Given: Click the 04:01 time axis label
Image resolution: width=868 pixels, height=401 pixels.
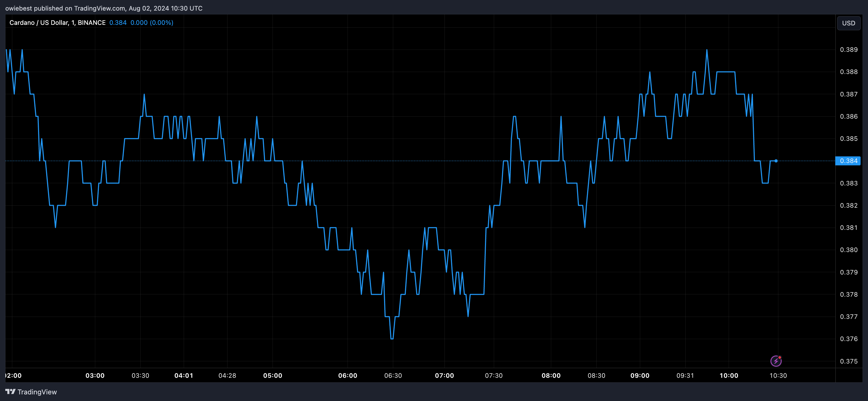Looking at the screenshot, I should [x=184, y=375].
